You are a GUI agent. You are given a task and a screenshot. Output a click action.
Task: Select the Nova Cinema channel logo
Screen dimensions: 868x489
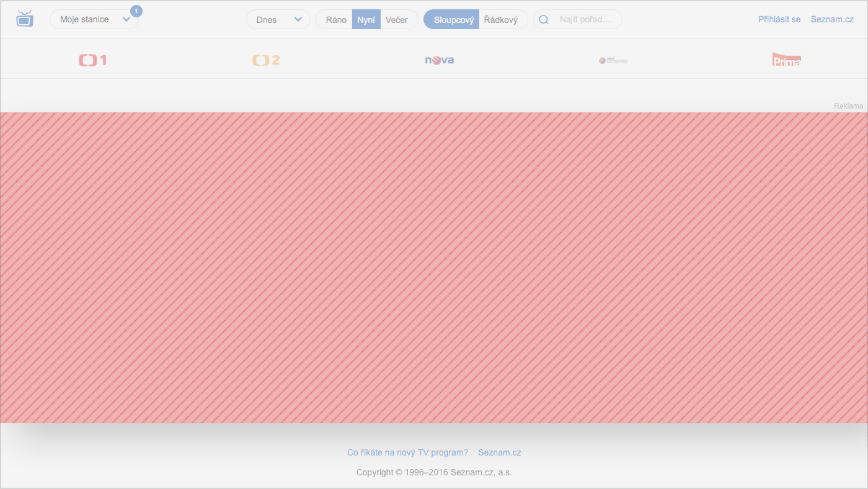(x=613, y=60)
